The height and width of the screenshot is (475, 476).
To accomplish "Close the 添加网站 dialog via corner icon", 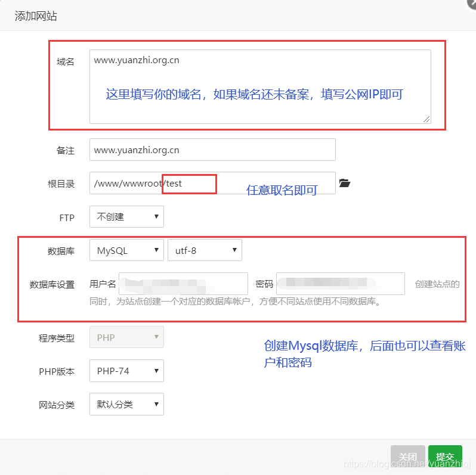I will (x=471, y=3).
